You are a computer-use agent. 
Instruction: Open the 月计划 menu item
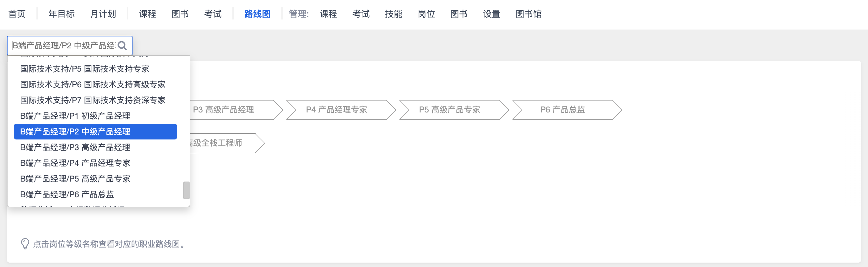coord(103,14)
